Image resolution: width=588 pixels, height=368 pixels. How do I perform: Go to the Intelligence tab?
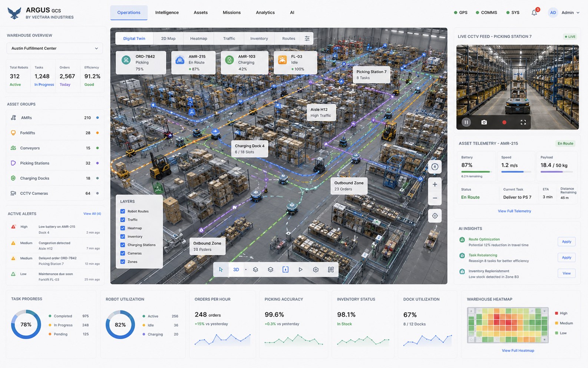coord(167,13)
